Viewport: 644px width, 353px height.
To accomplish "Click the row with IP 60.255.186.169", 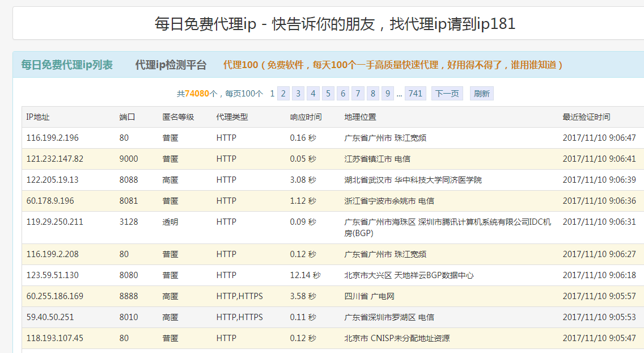I will point(55,296).
